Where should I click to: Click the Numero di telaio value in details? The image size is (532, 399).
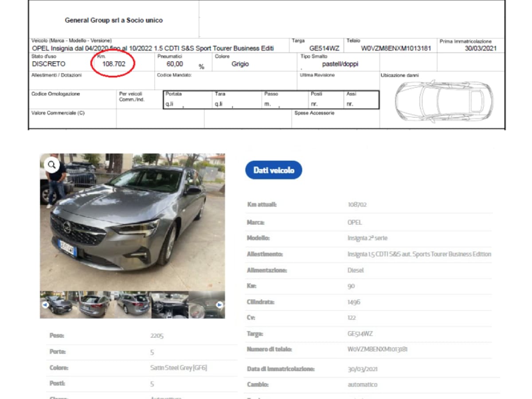(x=377, y=349)
